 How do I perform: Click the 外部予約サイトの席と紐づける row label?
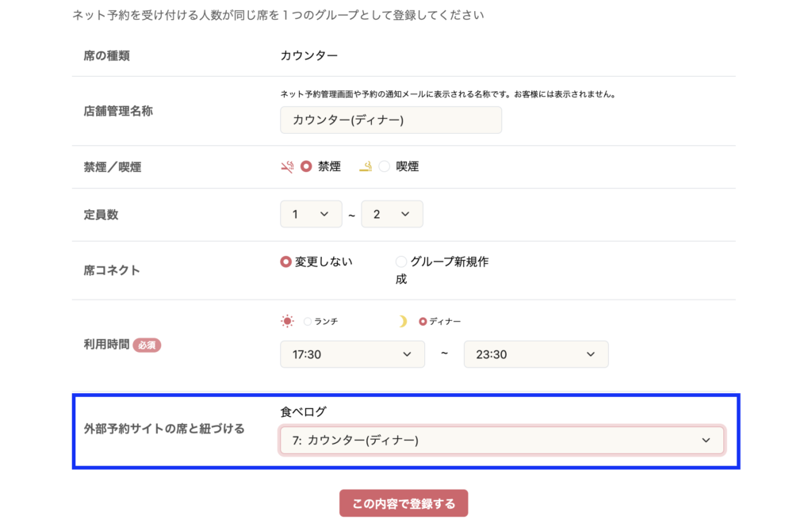[x=164, y=429]
